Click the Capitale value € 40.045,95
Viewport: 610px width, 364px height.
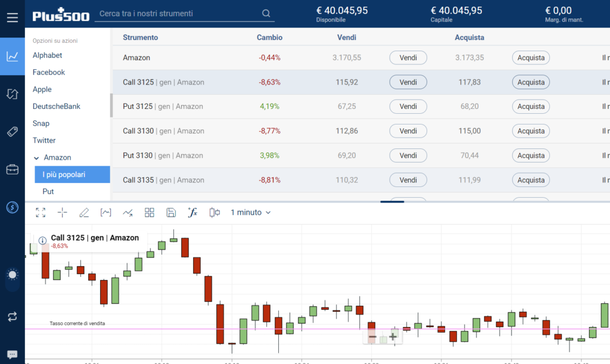pyautogui.click(x=456, y=11)
